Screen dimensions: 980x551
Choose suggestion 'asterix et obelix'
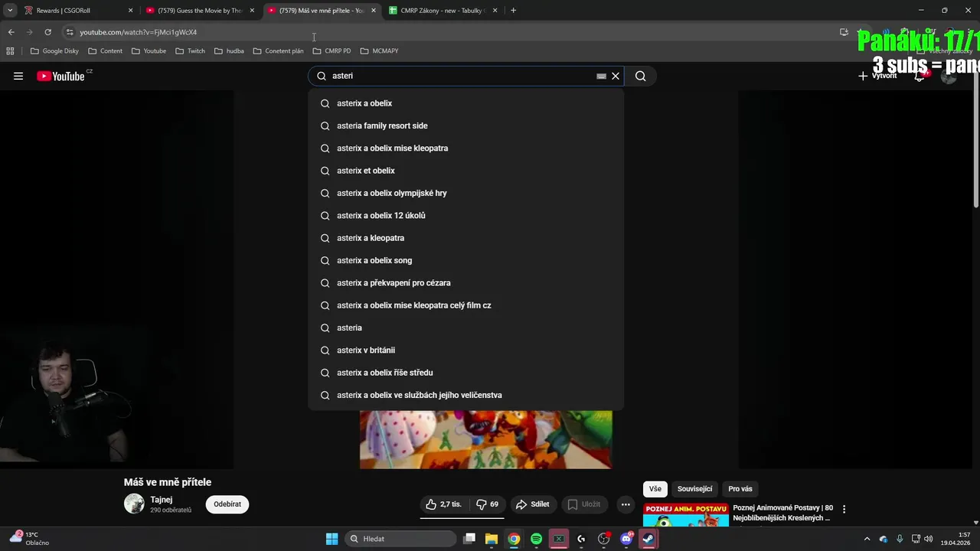click(x=465, y=171)
